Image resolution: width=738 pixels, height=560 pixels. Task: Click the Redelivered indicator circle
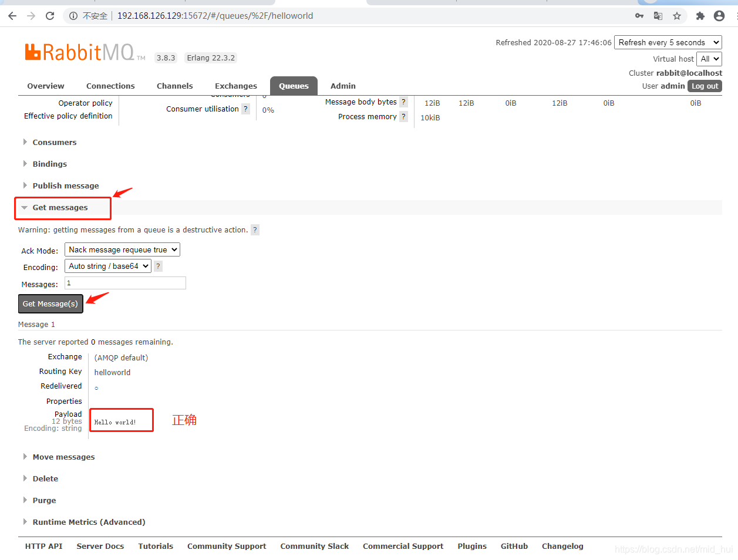click(96, 388)
